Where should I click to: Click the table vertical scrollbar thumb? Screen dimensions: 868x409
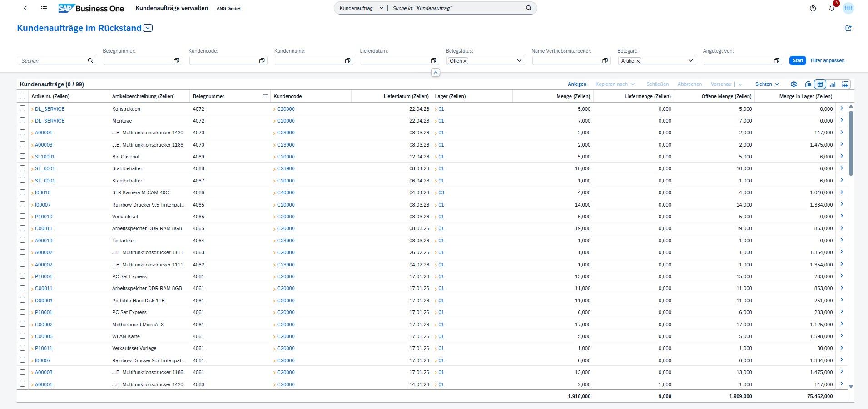tap(851, 143)
